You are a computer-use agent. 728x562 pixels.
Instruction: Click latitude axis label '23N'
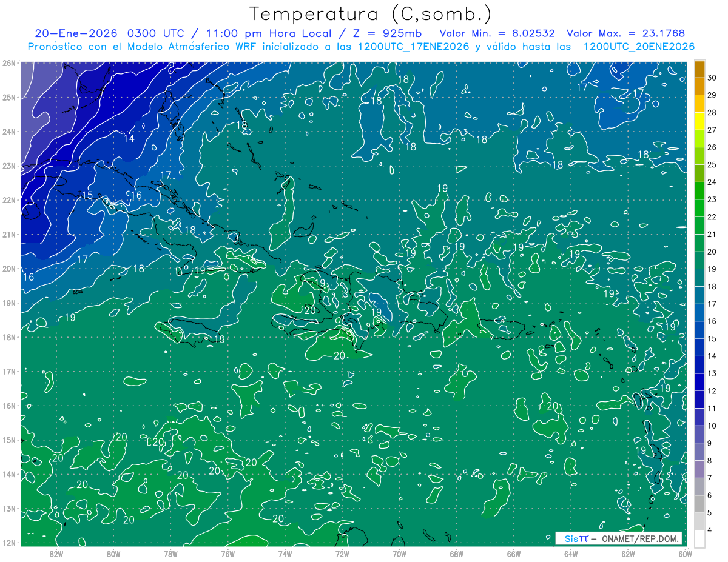[8, 166]
